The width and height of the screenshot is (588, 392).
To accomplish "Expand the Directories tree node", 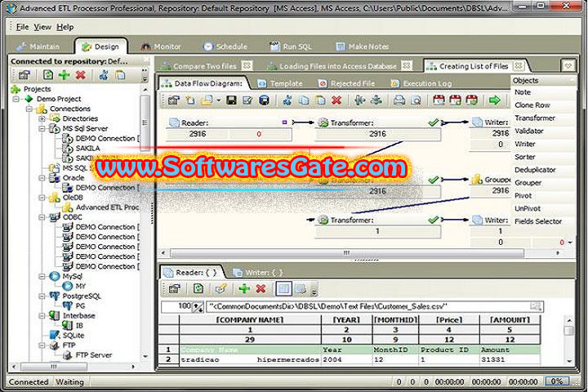I will [42, 118].
